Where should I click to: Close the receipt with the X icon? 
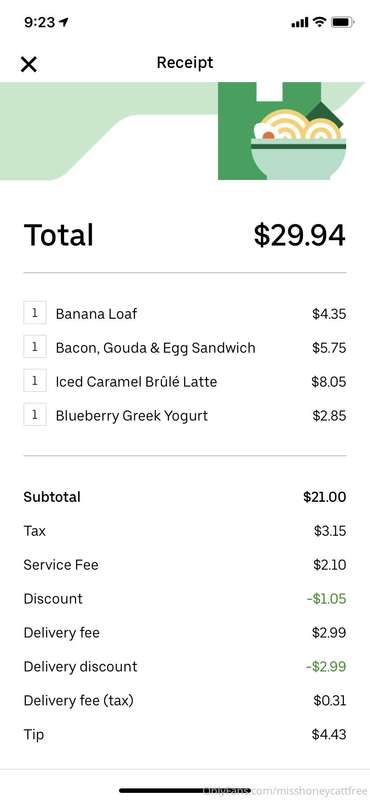29,64
